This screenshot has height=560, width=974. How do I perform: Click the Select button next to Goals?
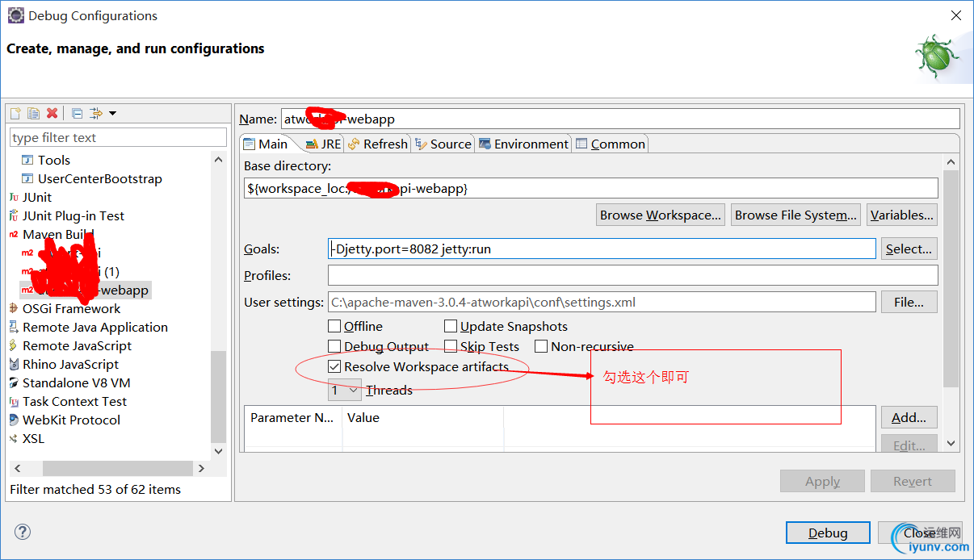point(909,249)
